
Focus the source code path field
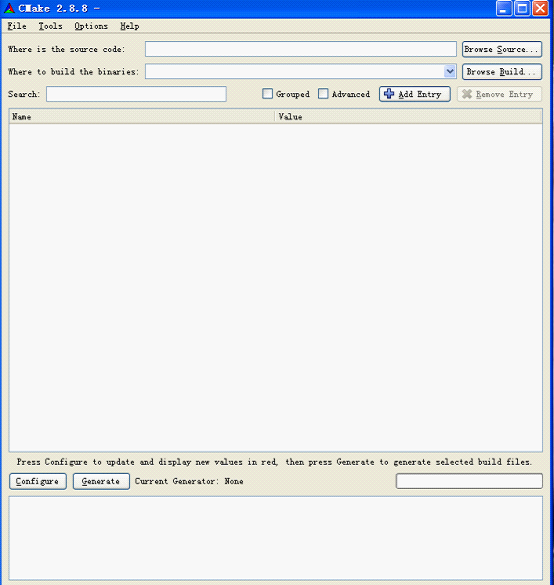[301, 49]
